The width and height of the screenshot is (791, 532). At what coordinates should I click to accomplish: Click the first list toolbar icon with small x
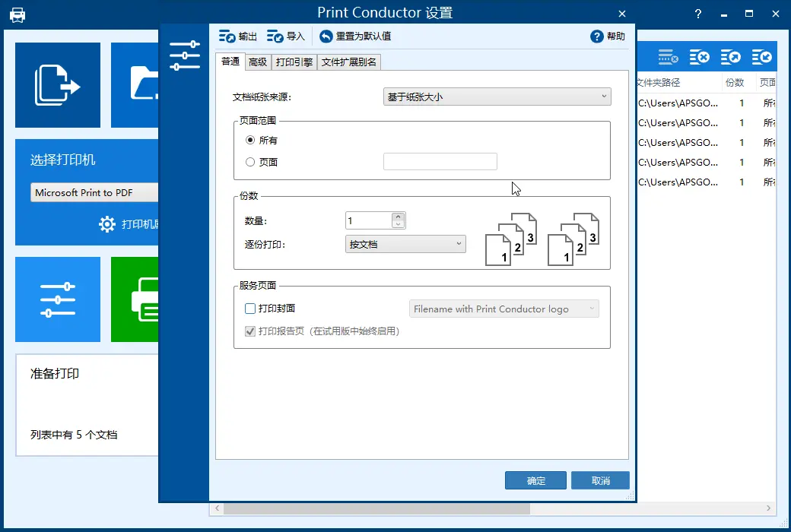click(668, 57)
